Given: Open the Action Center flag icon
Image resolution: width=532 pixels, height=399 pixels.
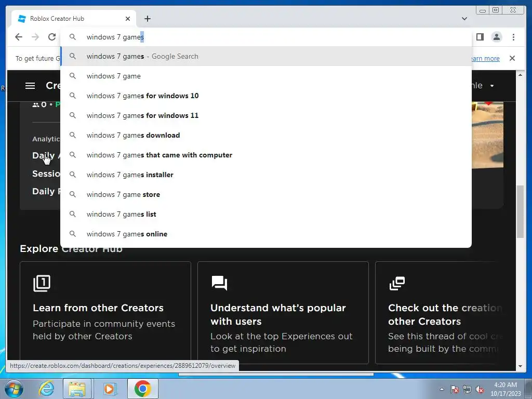Looking at the screenshot, I should coord(455,389).
